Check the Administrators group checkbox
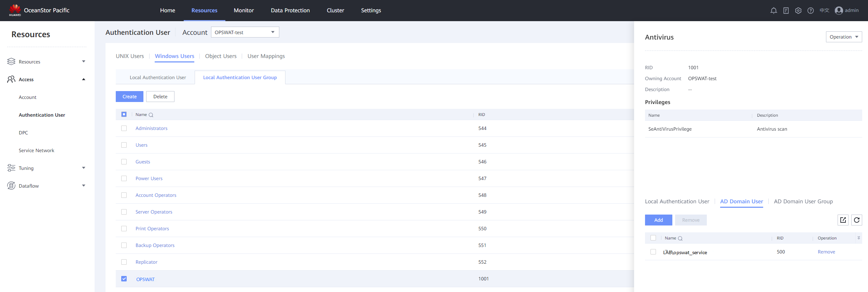Viewport: 868px width, 292px height. [124, 128]
